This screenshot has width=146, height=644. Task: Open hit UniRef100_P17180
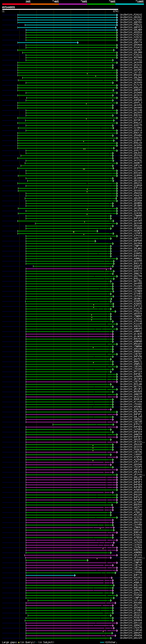[x=131, y=20]
